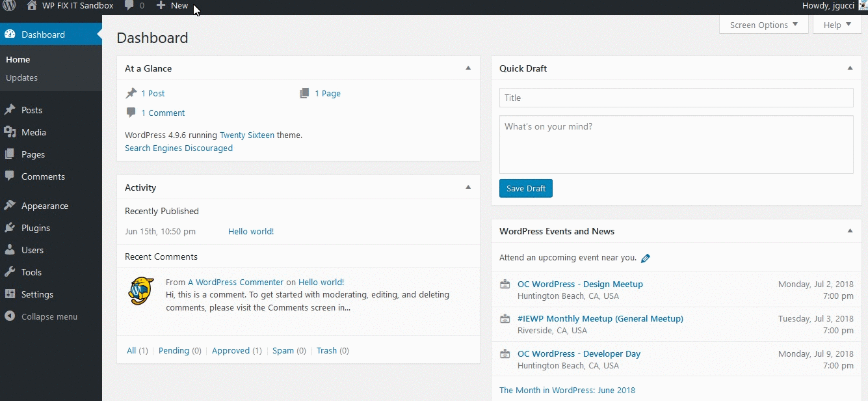Filter comments by Approved
The image size is (868, 401).
231,350
